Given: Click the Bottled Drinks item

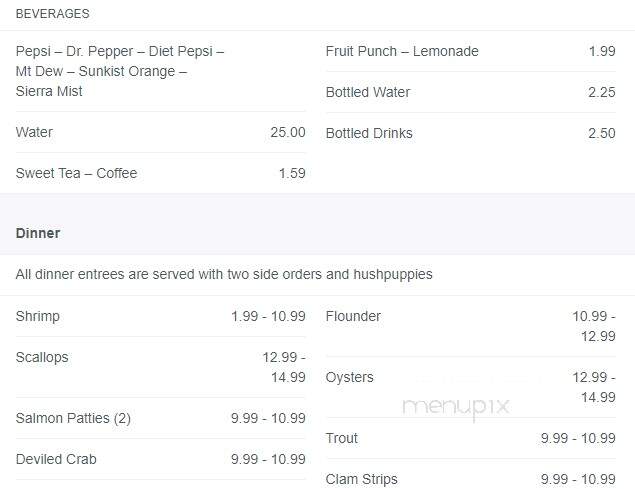Looking at the screenshot, I should point(471,133).
